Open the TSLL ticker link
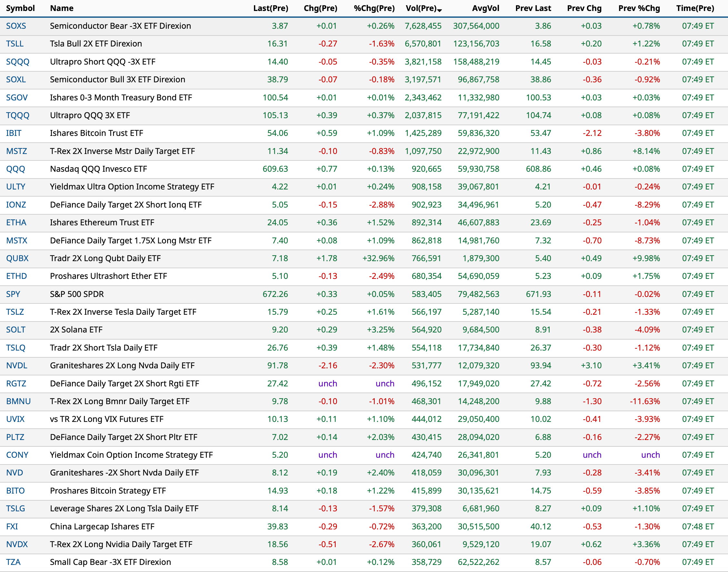The height and width of the screenshot is (572, 728). coord(15,44)
